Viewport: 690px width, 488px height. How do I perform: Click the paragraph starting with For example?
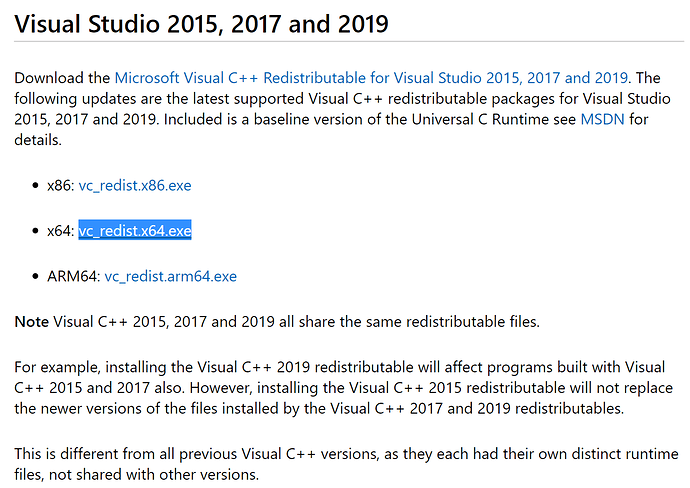pos(340,386)
